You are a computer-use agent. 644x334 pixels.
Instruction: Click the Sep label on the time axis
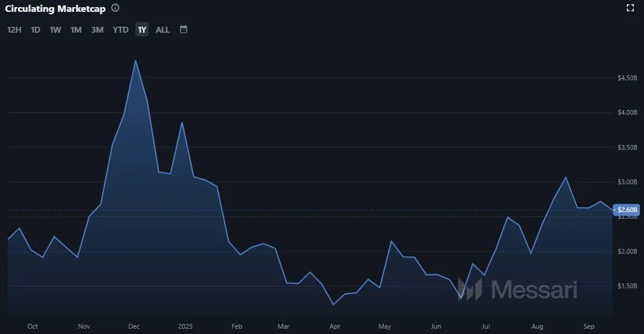589,326
